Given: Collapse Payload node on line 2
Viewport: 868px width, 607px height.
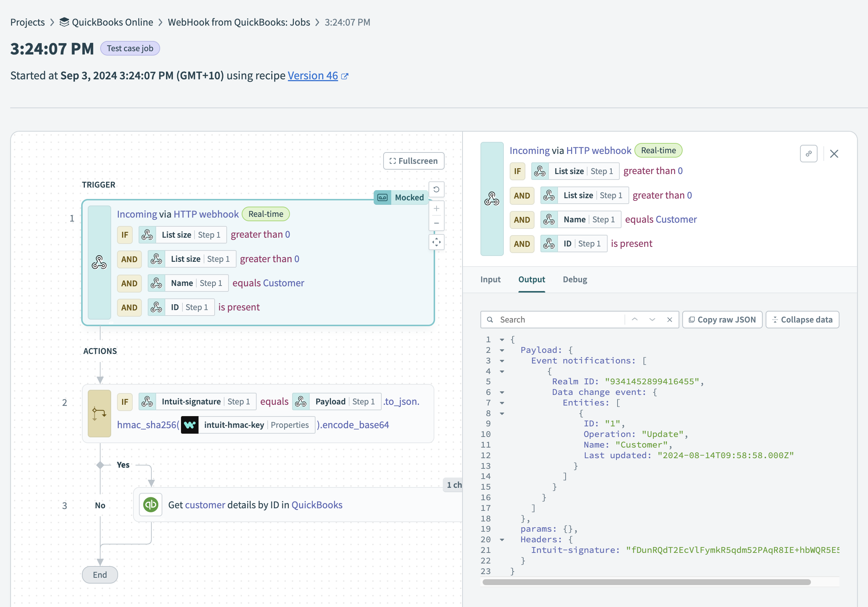Looking at the screenshot, I should tap(502, 350).
